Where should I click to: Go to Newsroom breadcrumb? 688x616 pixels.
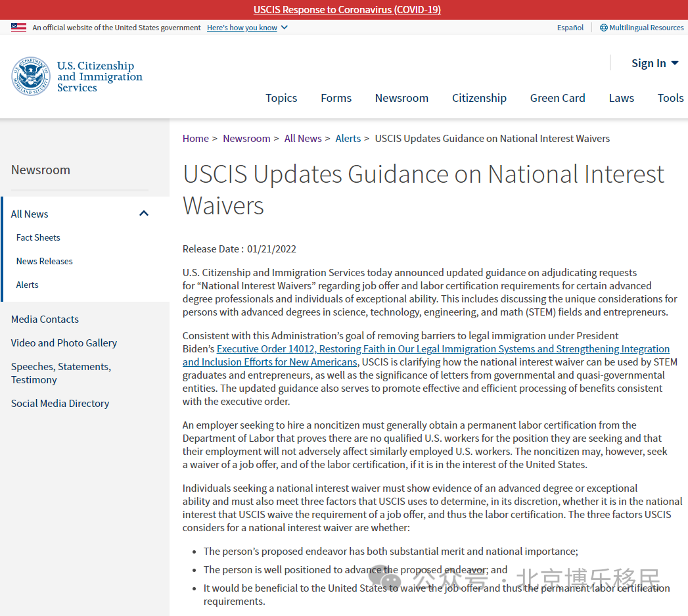tap(246, 139)
